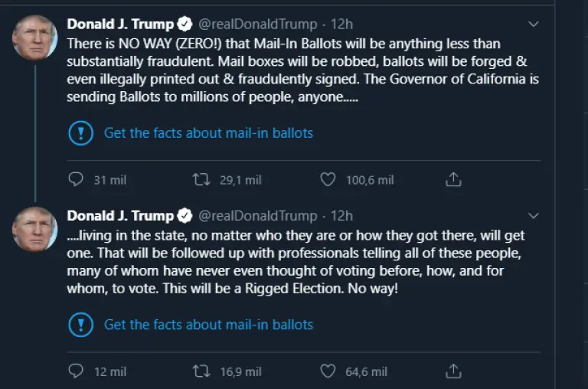Retweet the second tweet showing 16,9 mil

click(x=201, y=371)
